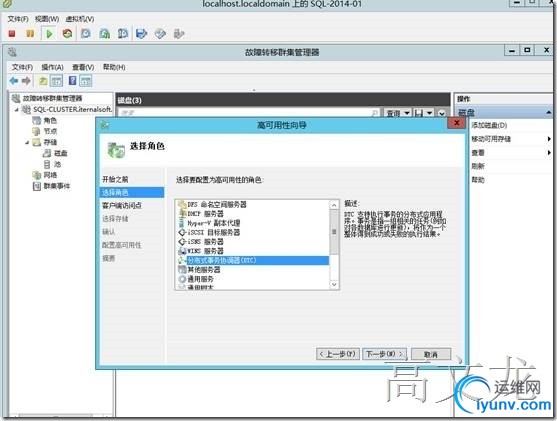Expand the 查看 submenu arrow in actions pane

tap(549, 152)
